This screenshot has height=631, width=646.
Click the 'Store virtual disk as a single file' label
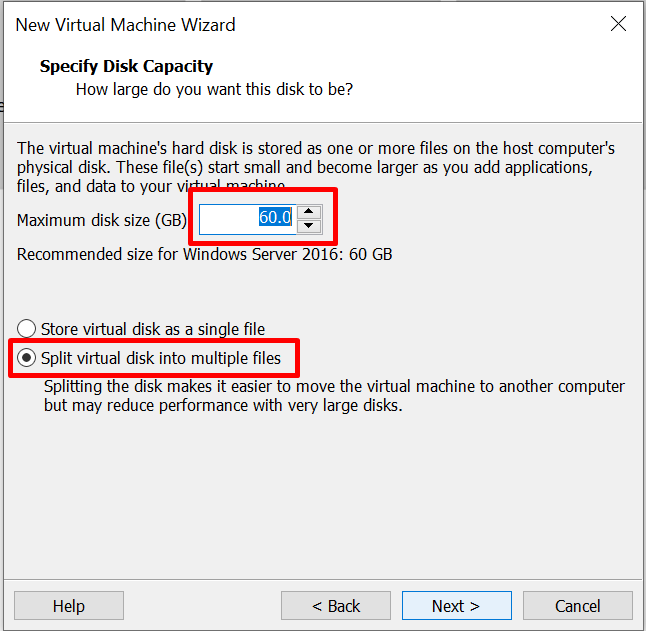point(153,329)
